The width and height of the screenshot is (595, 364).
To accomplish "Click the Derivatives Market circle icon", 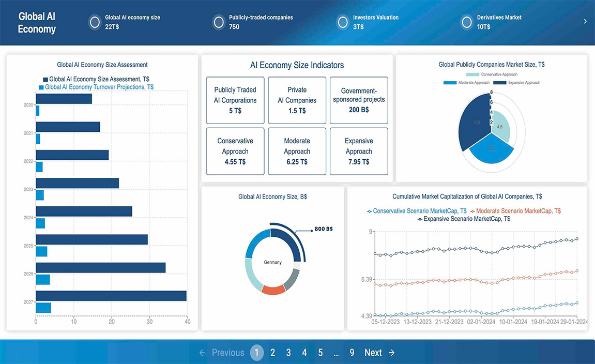I will 467,22.
